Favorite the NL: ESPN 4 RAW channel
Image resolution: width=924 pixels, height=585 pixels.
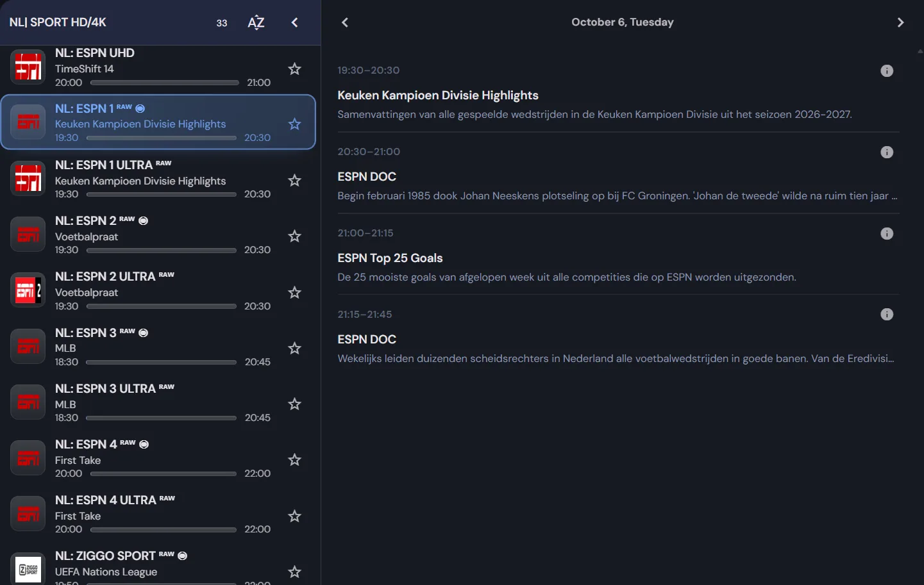pos(294,459)
